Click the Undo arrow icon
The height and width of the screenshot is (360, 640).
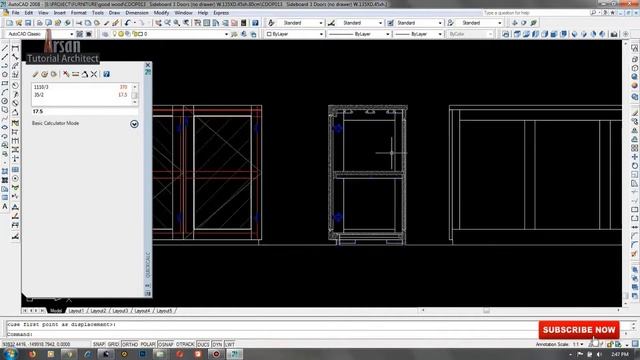(128, 23)
